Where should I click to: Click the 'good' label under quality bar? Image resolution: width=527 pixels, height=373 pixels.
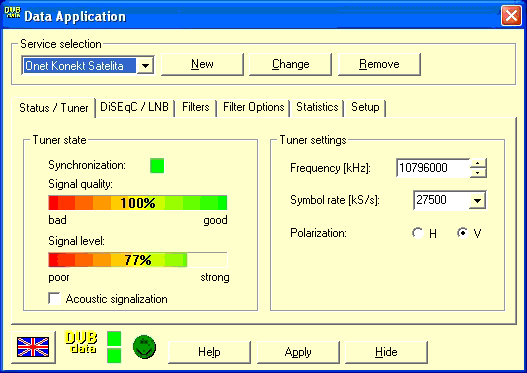[x=215, y=220]
